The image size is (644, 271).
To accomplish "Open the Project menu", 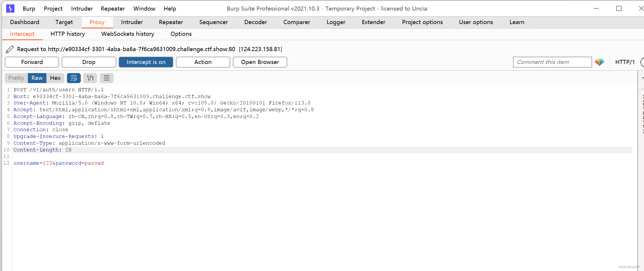I will click(x=53, y=9).
